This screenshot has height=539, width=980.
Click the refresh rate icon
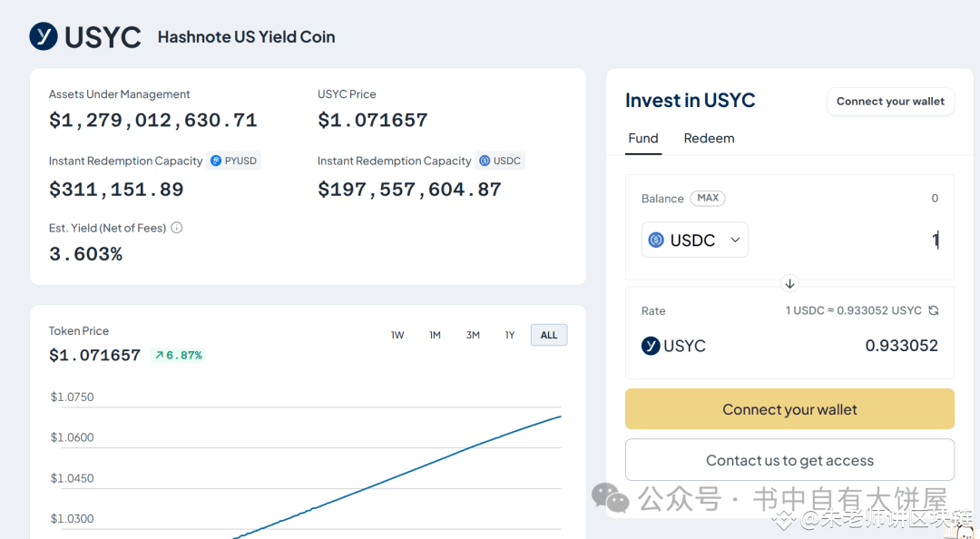934,310
